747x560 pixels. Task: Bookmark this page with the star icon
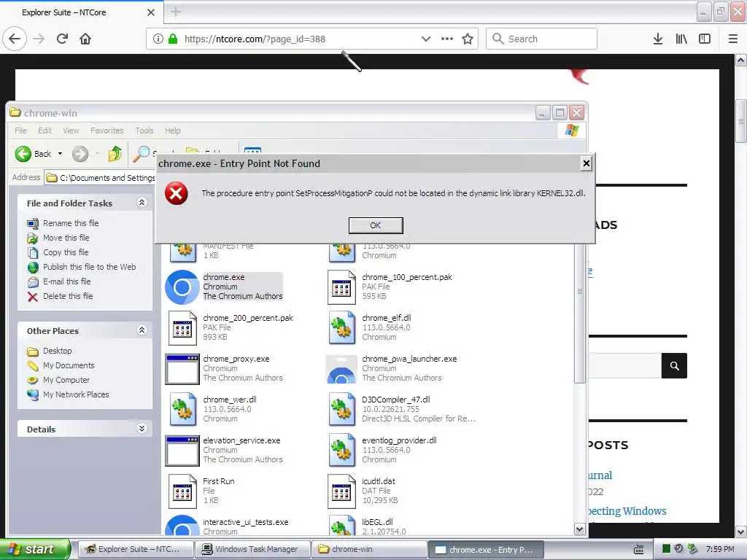468,39
